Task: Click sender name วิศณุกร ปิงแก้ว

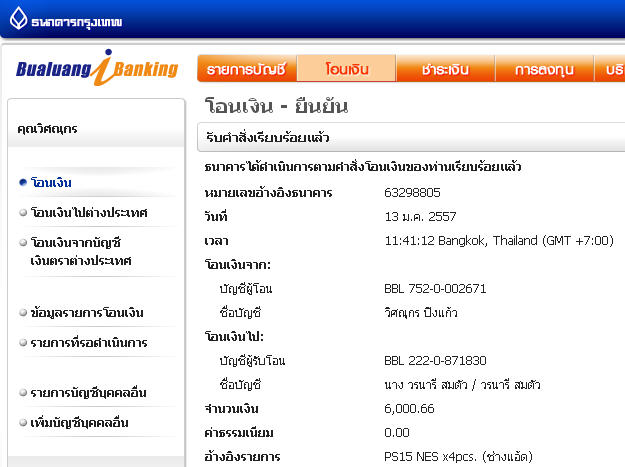Action: click(x=421, y=313)
